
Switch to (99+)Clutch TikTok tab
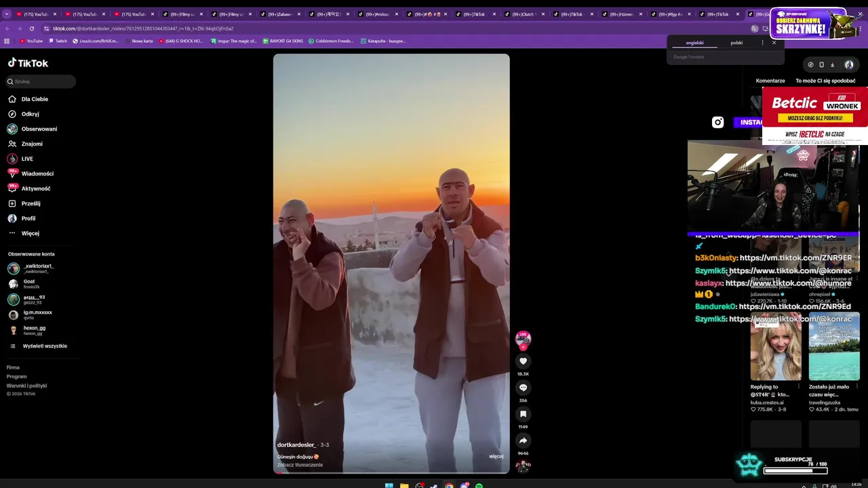[525, 14]
